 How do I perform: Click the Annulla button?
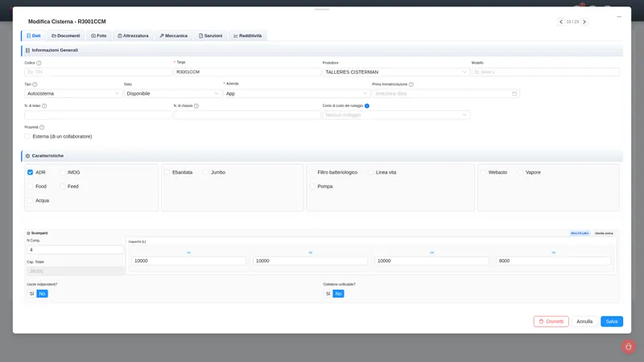[x=584, y=321]
